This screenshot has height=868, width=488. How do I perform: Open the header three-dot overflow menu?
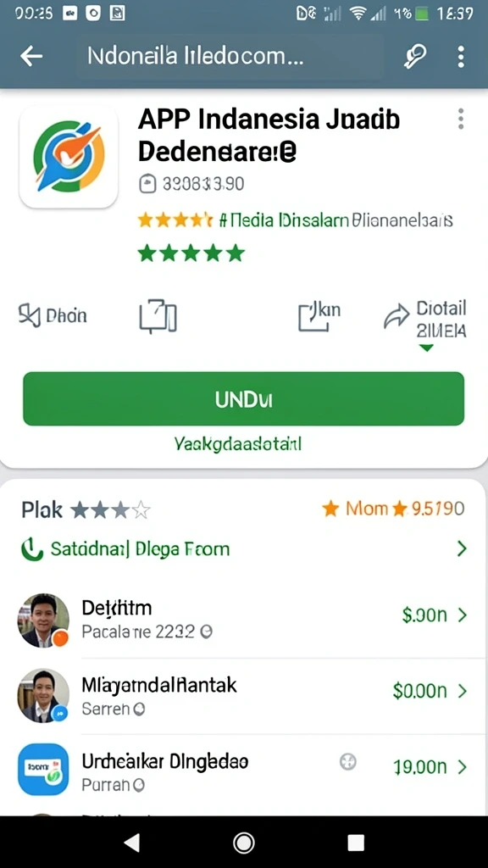(461, 57)
